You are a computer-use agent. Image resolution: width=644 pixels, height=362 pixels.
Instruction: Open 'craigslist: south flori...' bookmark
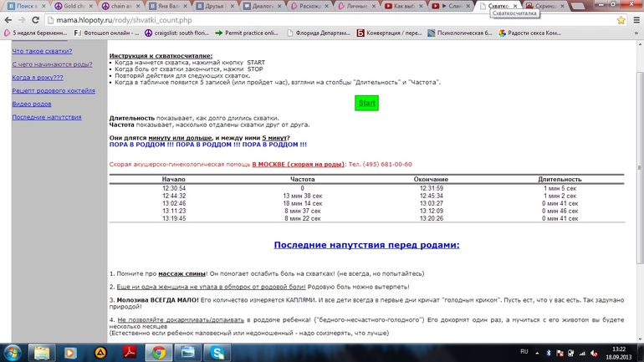[x=177, y=33]
